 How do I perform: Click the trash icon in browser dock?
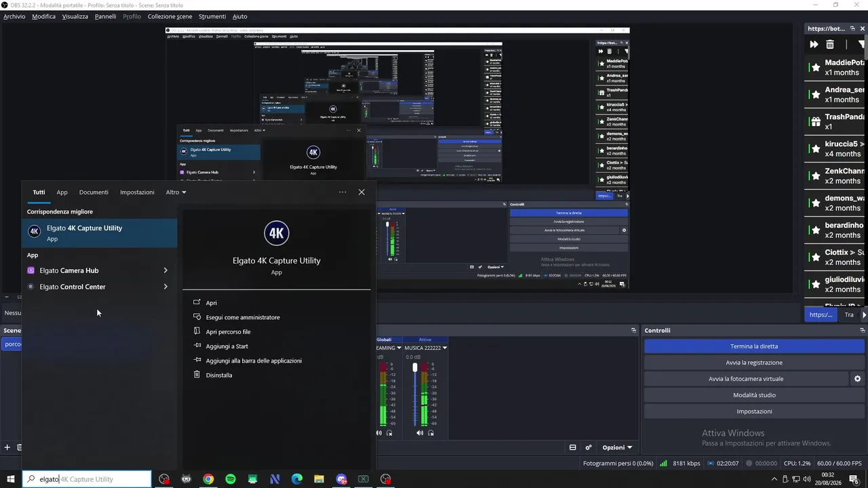[x=830, y=45]
